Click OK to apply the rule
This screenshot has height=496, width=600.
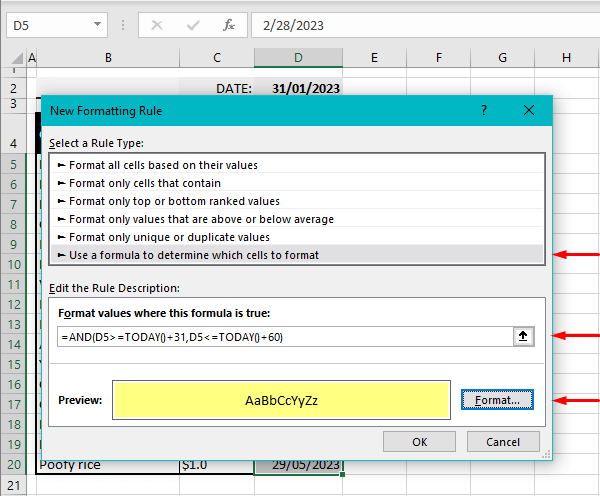[x=419, y=442]
